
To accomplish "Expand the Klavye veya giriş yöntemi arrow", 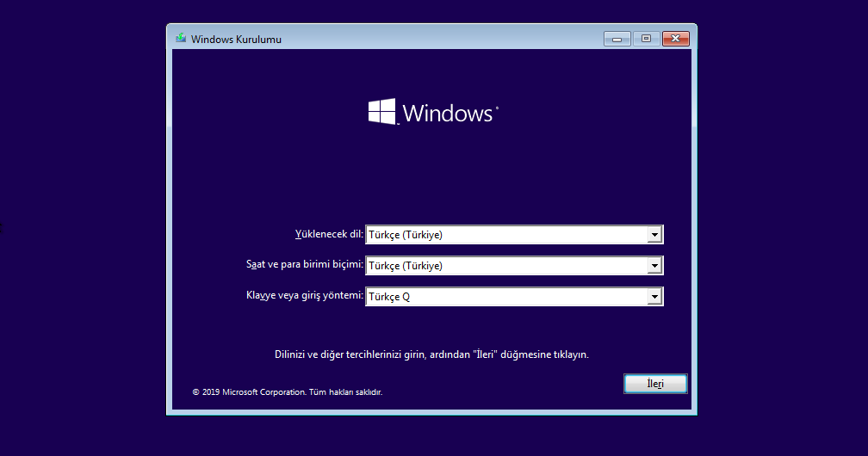I will coord(654,297).
